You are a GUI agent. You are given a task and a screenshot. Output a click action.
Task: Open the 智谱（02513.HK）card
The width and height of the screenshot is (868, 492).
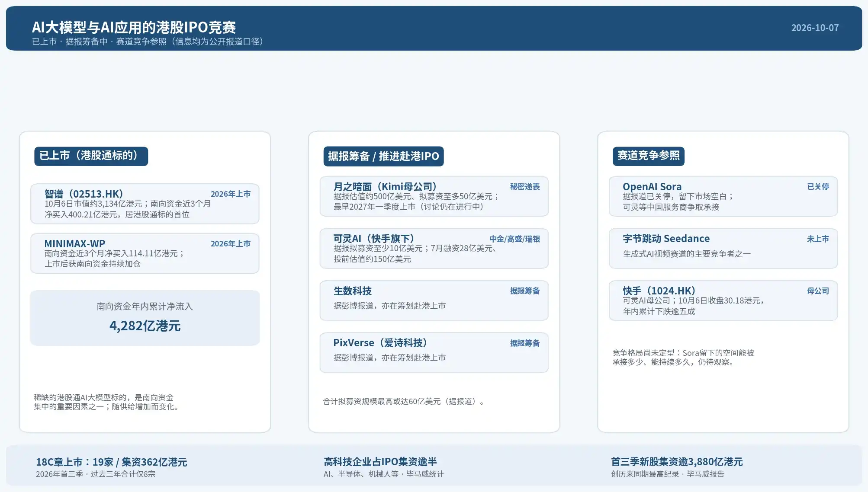(145, 204)
